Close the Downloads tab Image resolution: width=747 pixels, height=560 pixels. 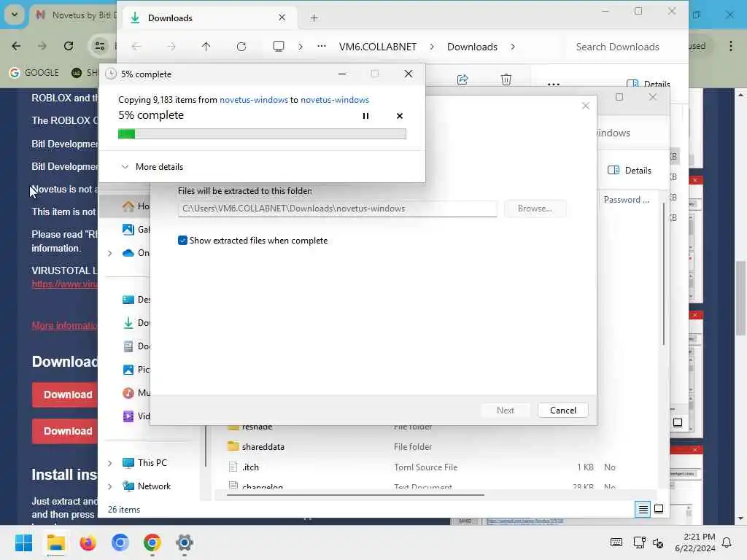point(282,17)
